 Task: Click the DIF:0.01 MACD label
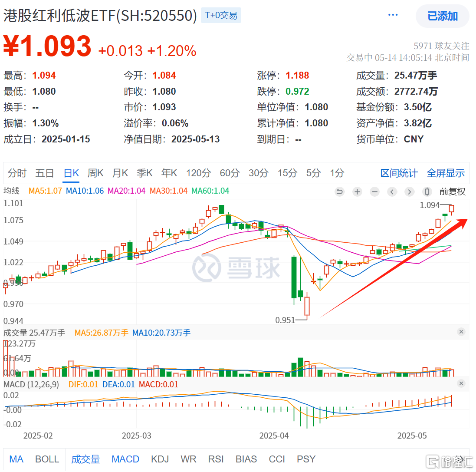83,384
